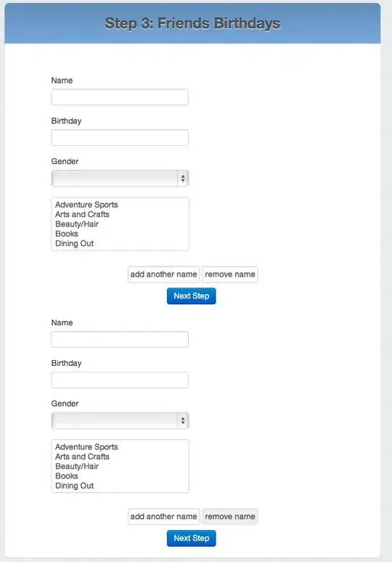Click the first 'remove name' button
Viewport: 392px width, 562px height.
[x=230, y=274]
